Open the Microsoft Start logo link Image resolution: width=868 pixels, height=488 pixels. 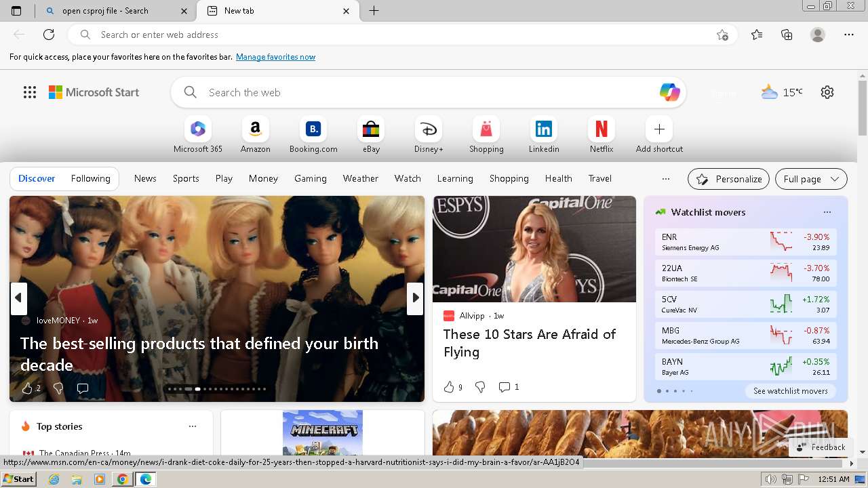click(x=94, y=92)
